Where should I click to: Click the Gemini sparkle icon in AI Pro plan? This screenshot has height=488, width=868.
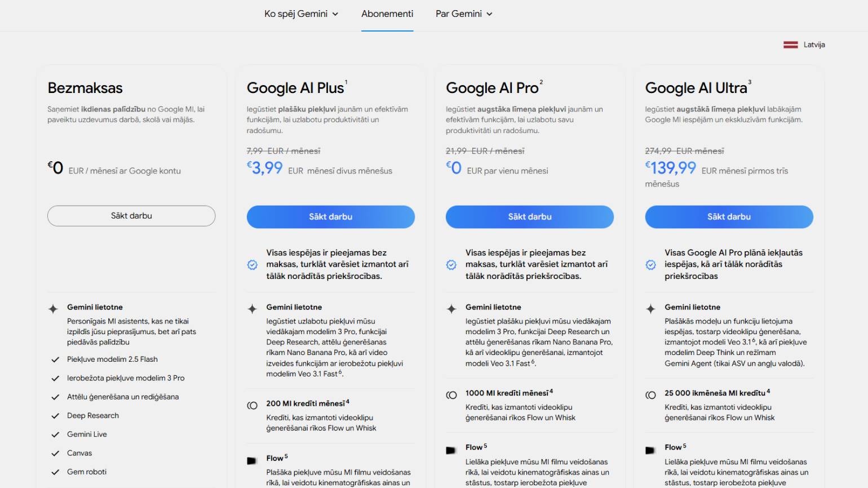451,308
